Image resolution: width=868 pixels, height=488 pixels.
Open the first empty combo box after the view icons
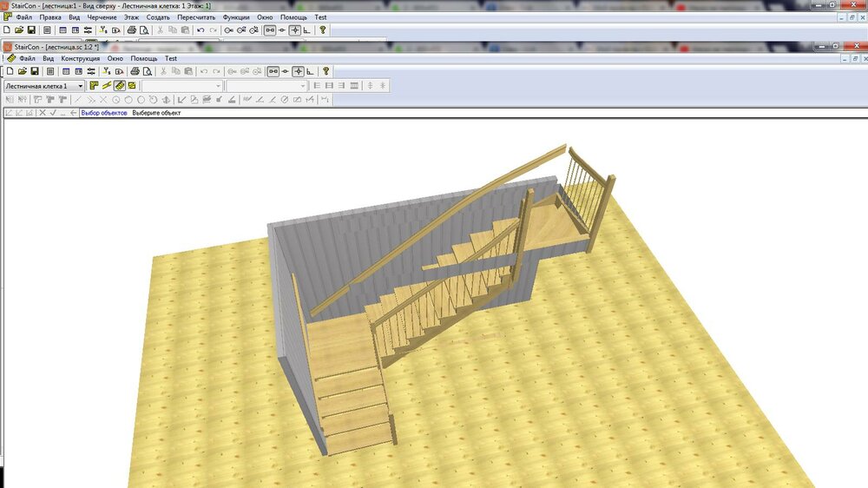(x=182, y=86)
